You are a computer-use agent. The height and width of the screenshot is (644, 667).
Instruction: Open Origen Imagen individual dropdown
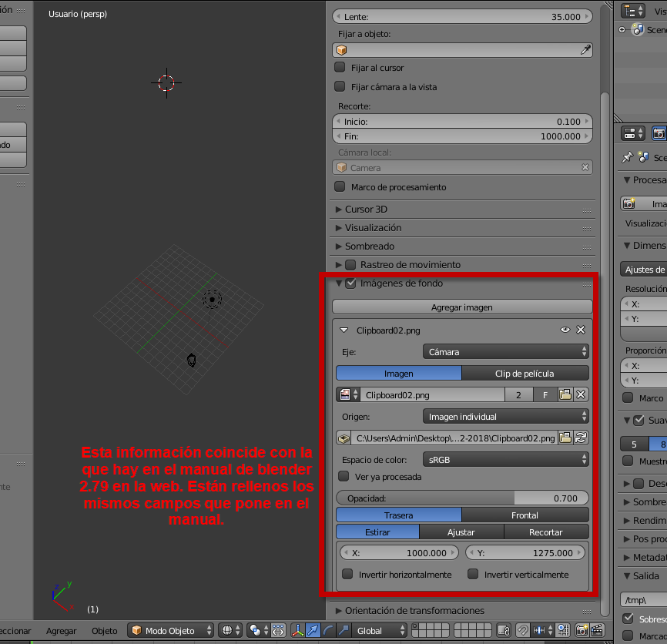(506, 417)
